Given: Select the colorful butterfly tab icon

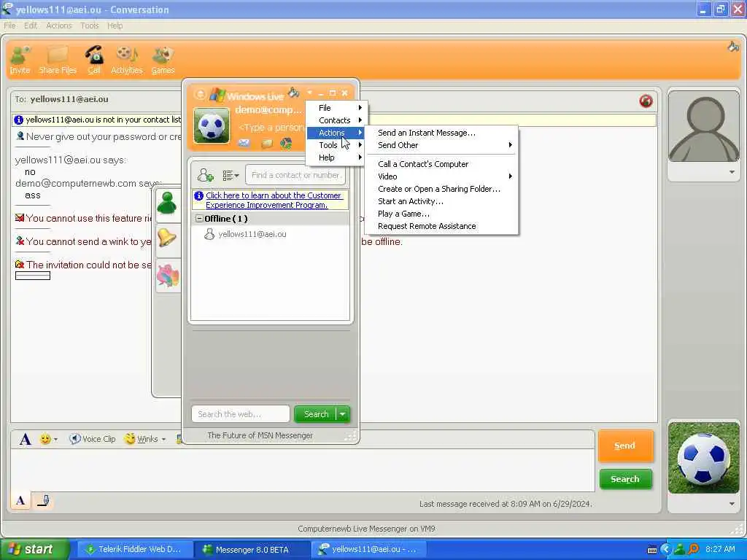Looking at the screenshot, I should pyautogui.click(x=167, y=276).
